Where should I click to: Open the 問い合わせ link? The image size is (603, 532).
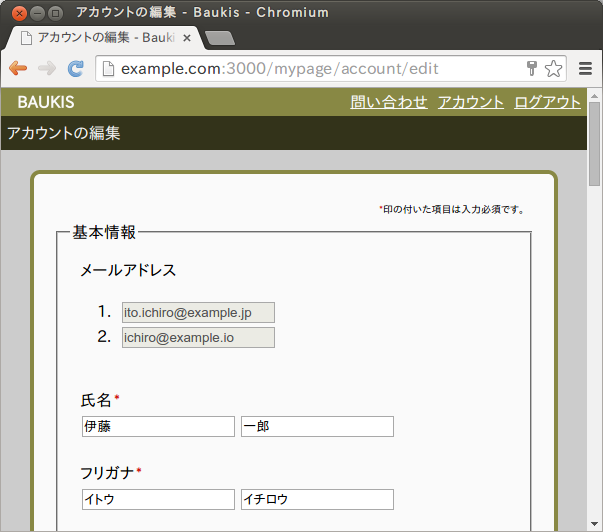coord(389,102)
